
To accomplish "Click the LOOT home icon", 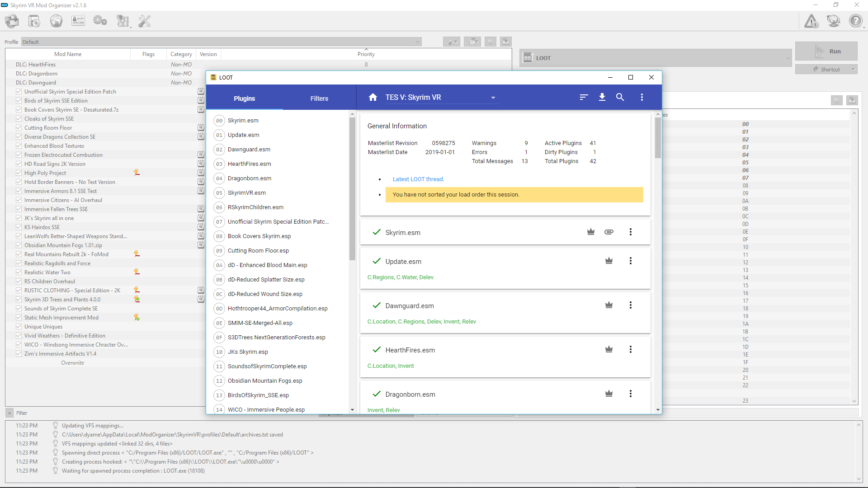I will tap(373, 97).
